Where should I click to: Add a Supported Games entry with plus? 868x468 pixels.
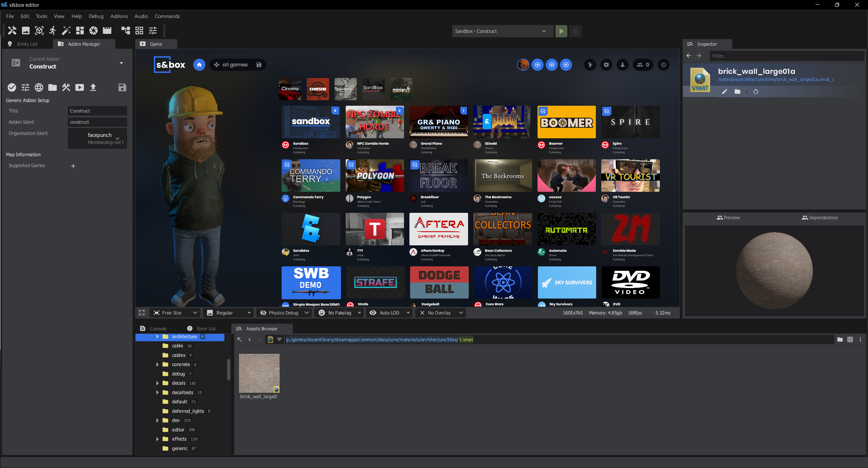73,166
